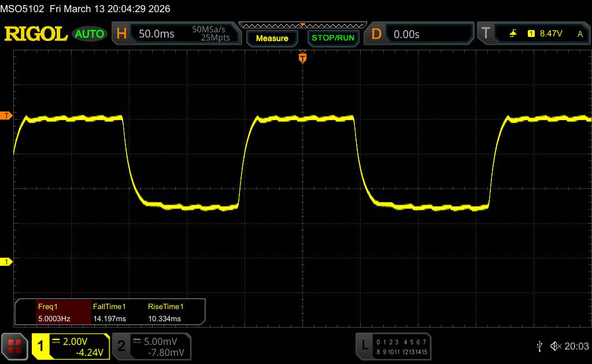Open the 8.47V trigger level setting
The image size is (592, 364).
click(x=550, y=34)
